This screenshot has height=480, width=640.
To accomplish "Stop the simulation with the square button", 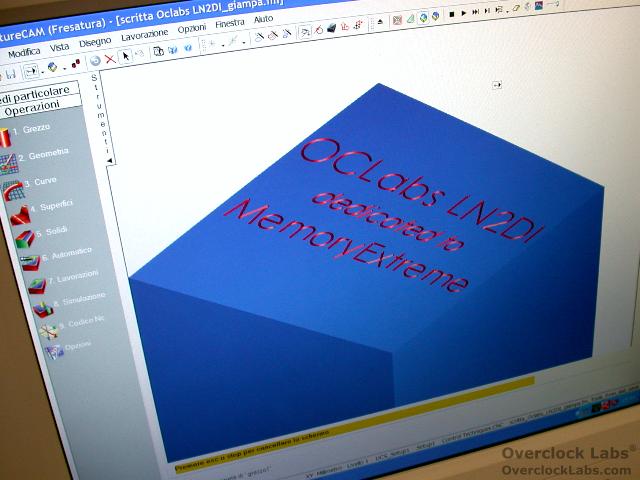I will pos(452,14).
